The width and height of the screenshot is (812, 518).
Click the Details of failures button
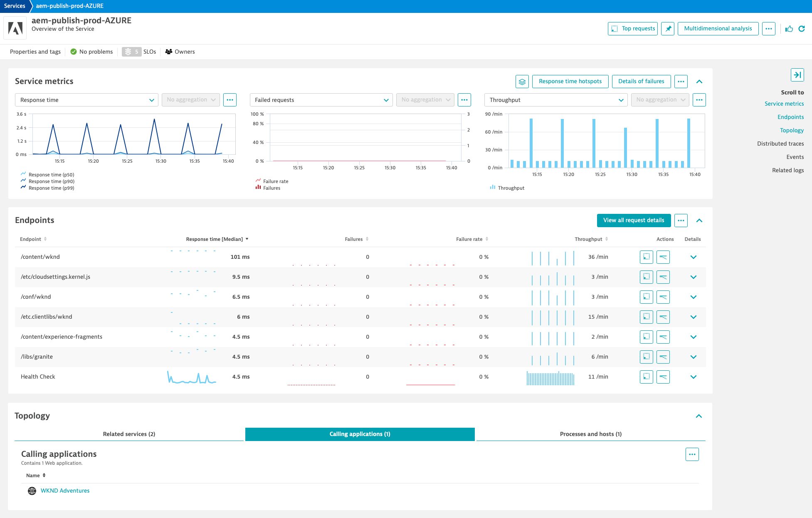641,81
